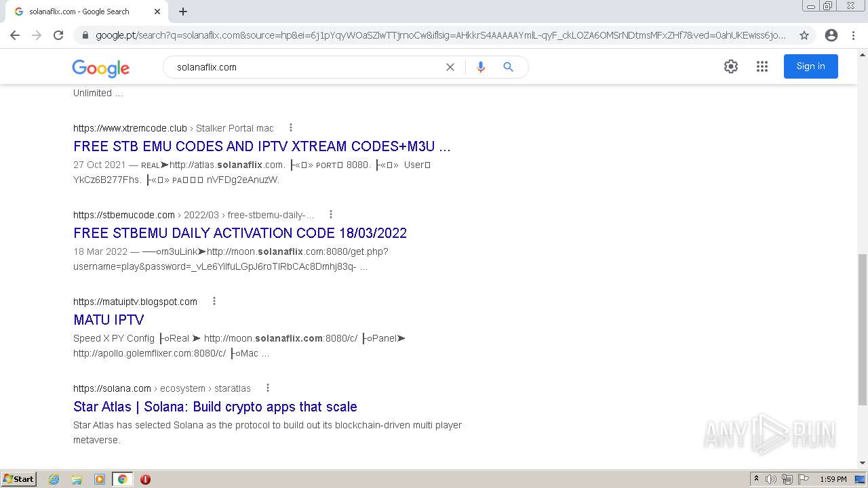
Task: Click the stbemucode.com URL breadcrumb
Action: 194,215
